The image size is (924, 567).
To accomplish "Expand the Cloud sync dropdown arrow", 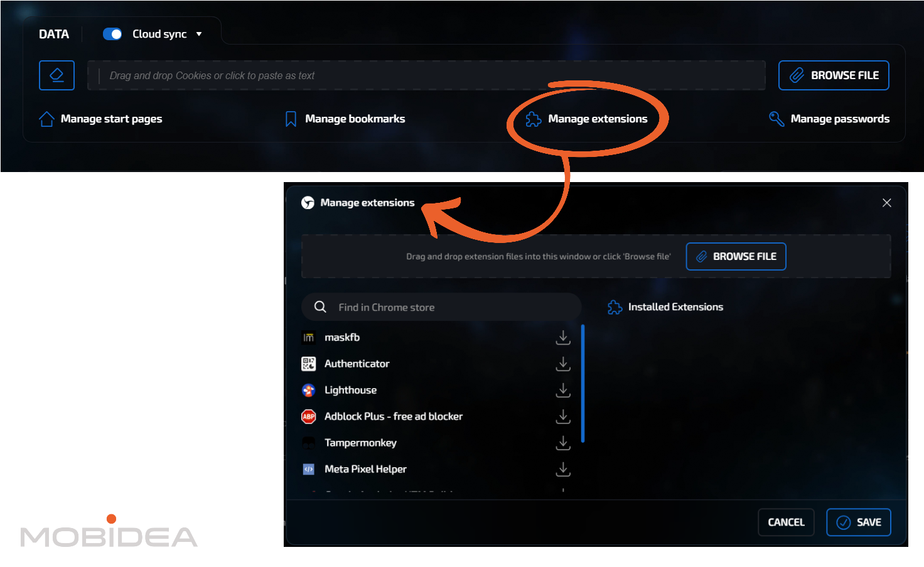I will [199, 34].
